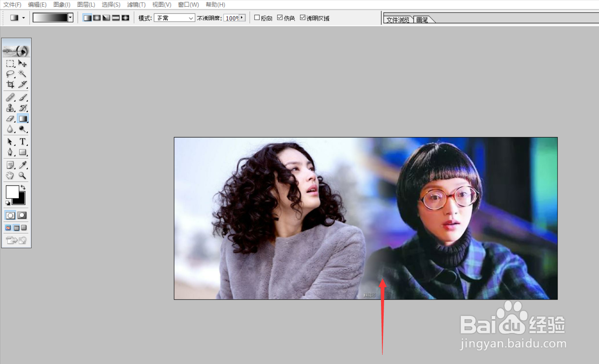599x364 pixels.
Task: Select the Rectangle shape tool
Action: 22,152
